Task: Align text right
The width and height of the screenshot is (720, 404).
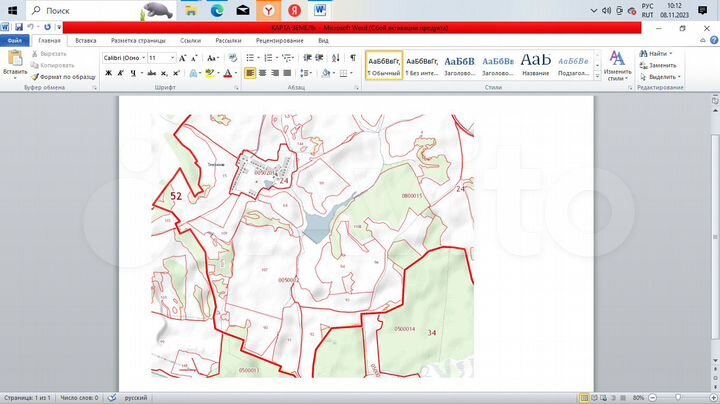Action: coord(275,73)
